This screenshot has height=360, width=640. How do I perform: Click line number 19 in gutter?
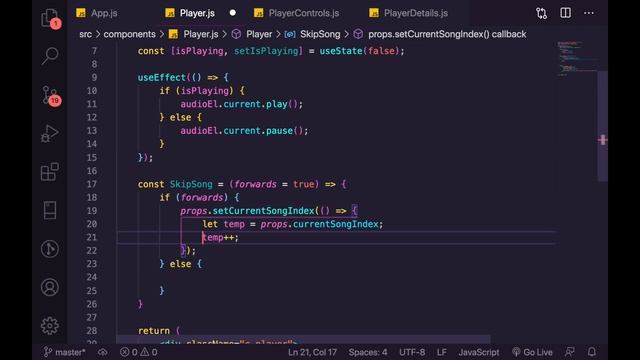click(x=92, y=211)
